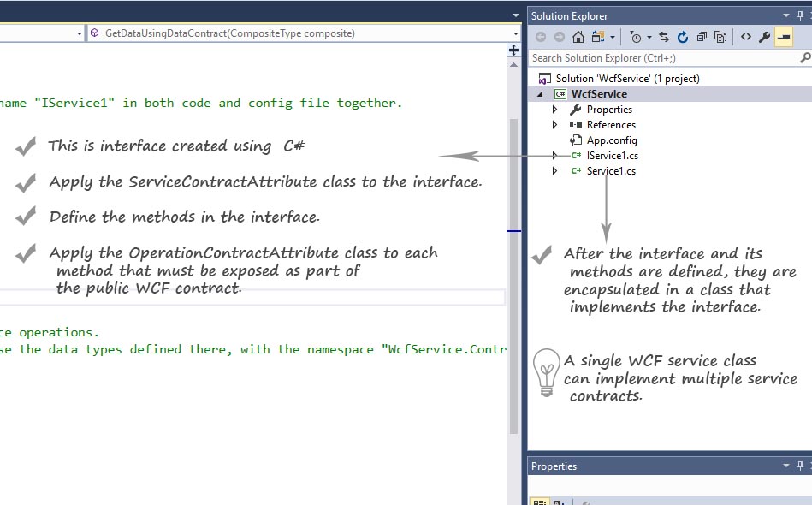Collapse the WcfService project node
The width and height of the screenshot is (812, 505).
(540, 94)
